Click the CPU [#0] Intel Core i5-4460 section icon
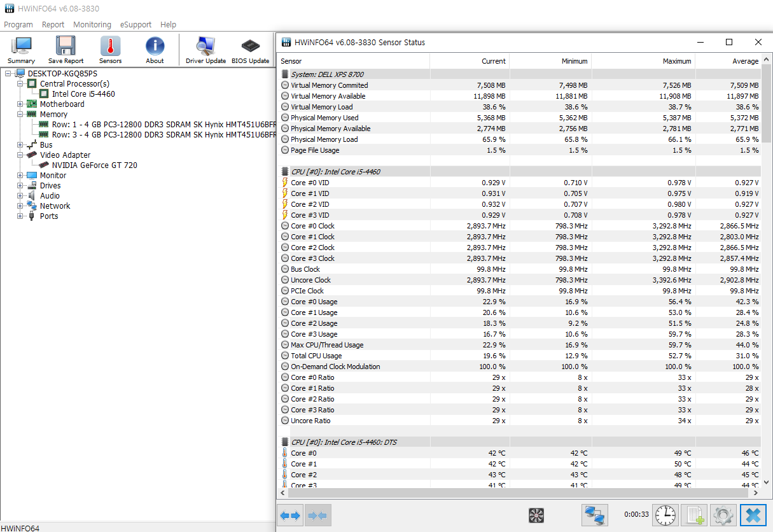Viewport: 773px width, 532px height. coord(285,172)
